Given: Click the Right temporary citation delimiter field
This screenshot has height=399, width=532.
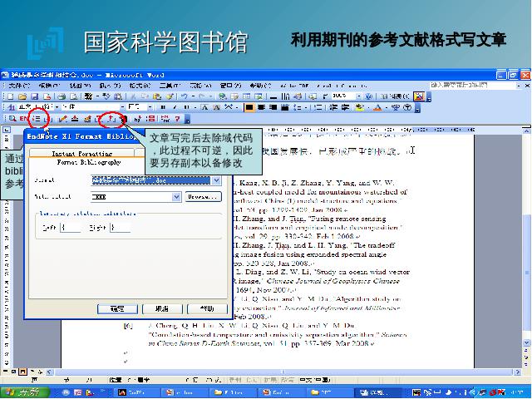Looking at the screenshot, I should [x=120, y=227].
